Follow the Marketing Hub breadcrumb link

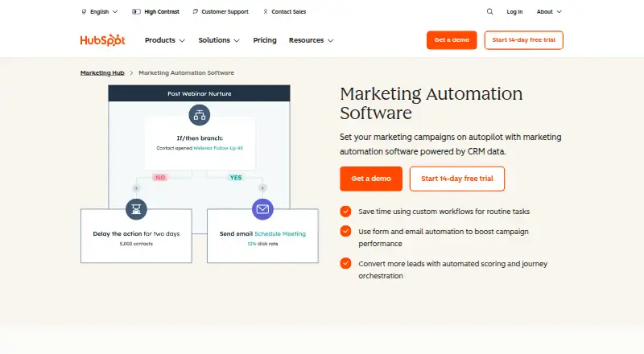click(x=102, y=72)
